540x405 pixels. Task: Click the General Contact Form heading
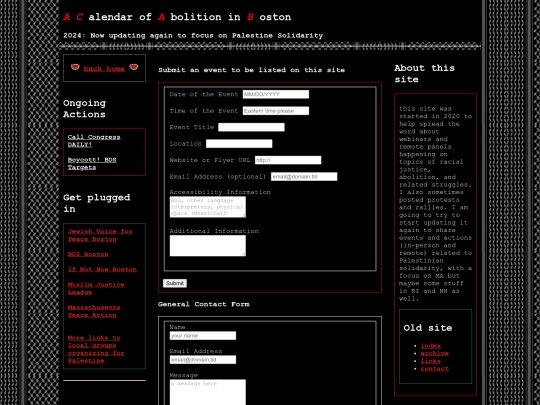click(204, 304)
